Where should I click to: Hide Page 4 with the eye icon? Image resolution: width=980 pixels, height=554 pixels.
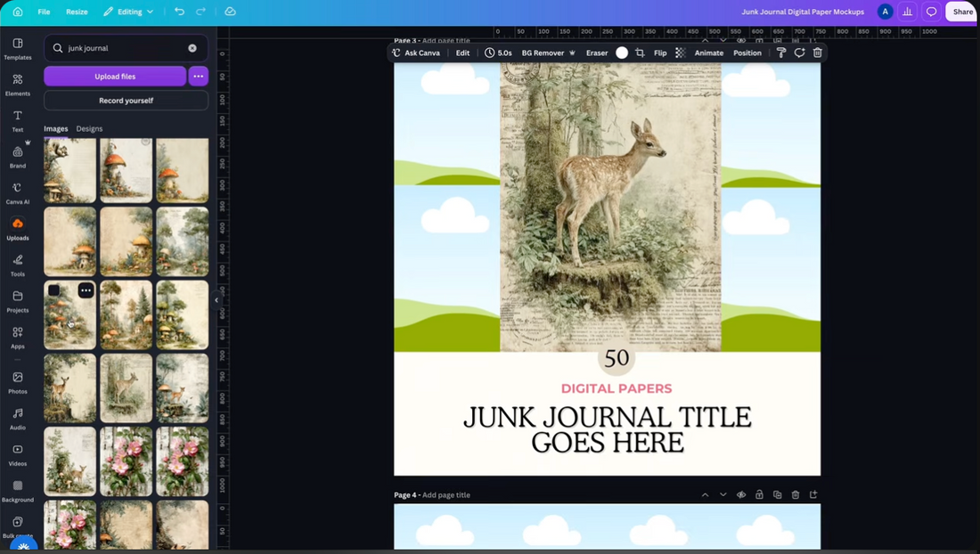741,494
